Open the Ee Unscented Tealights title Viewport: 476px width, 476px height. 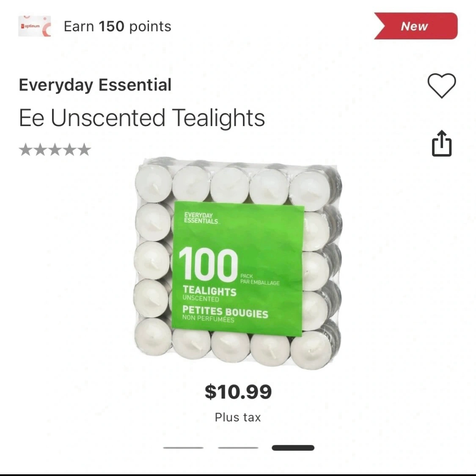(142, 118)
